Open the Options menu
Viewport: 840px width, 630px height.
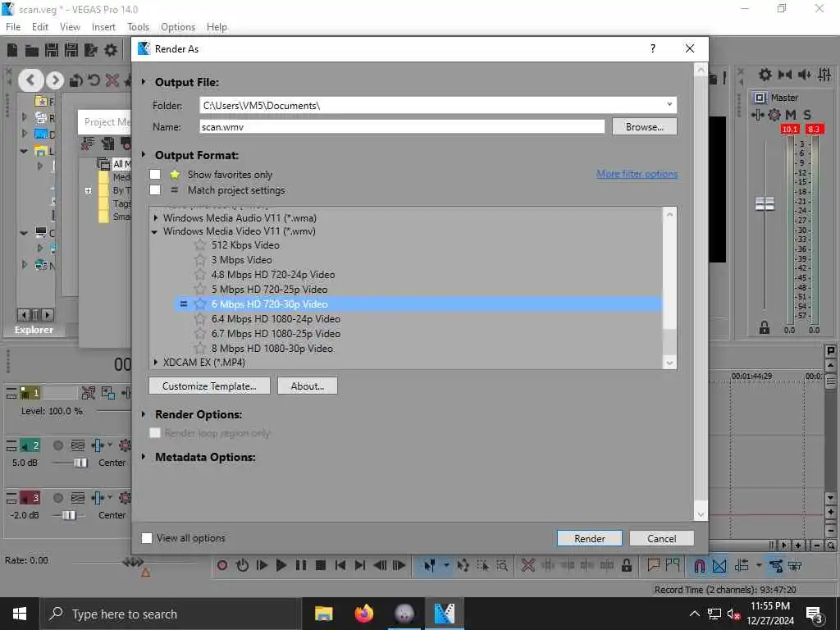point(178,27)
